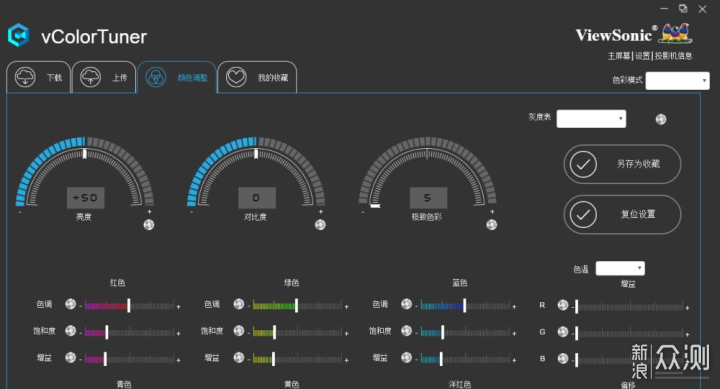Click the vColorTuner logo icon

pos(18,35)
